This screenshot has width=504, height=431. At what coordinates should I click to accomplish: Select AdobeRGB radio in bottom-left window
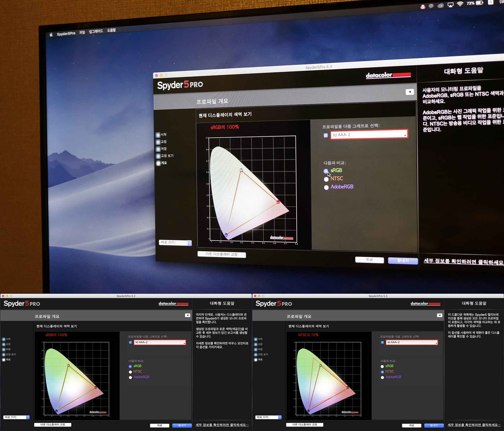click(130, 377)
